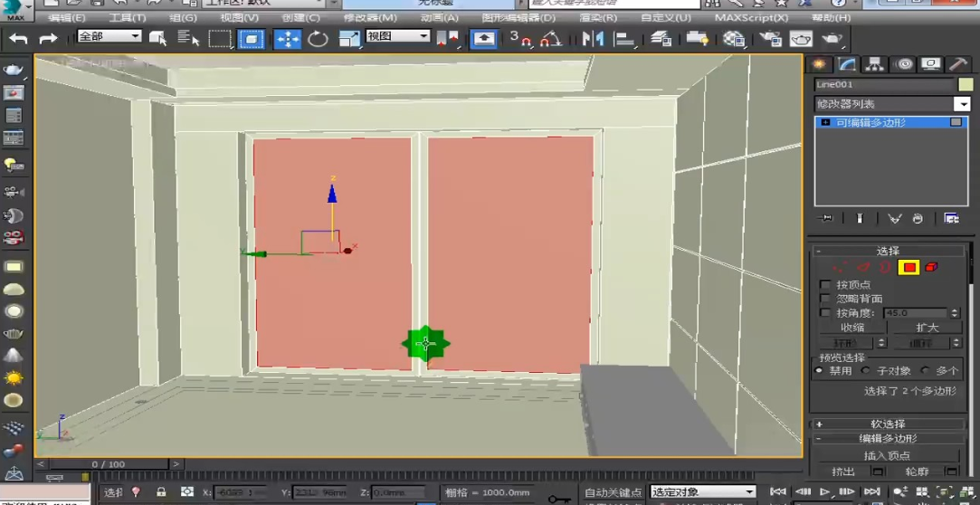Select the 禁用 preview radio button
Screen dimensions: 980x505
tap(819, 371)
